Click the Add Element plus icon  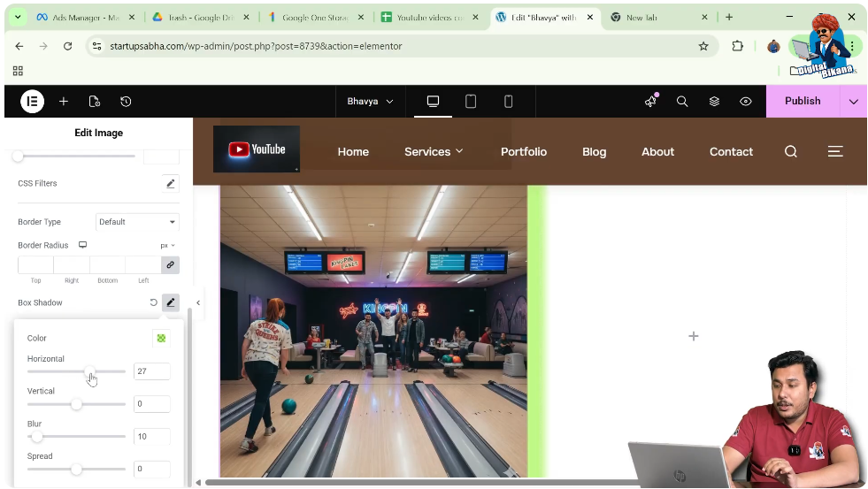tap(64, 102)
